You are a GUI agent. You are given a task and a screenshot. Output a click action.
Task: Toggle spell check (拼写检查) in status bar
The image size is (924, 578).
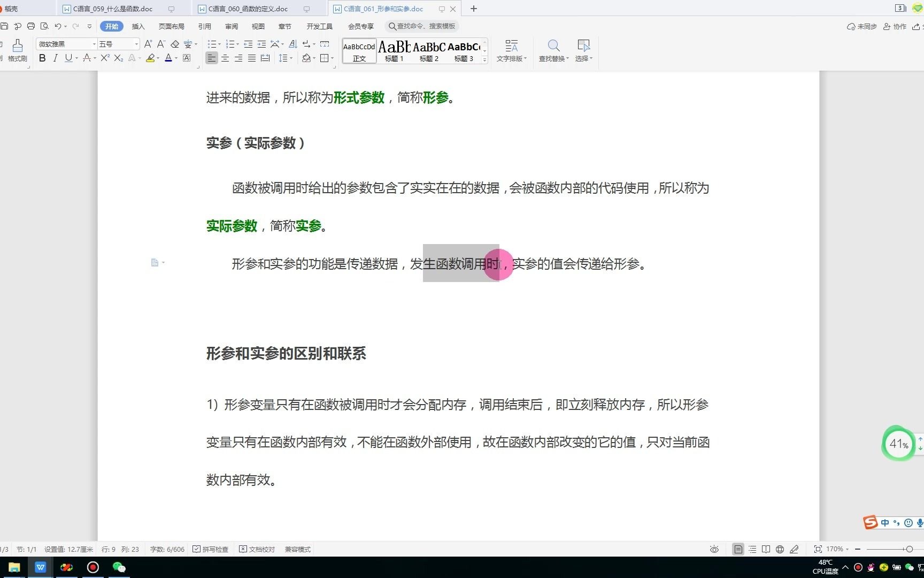coord(210,549)
